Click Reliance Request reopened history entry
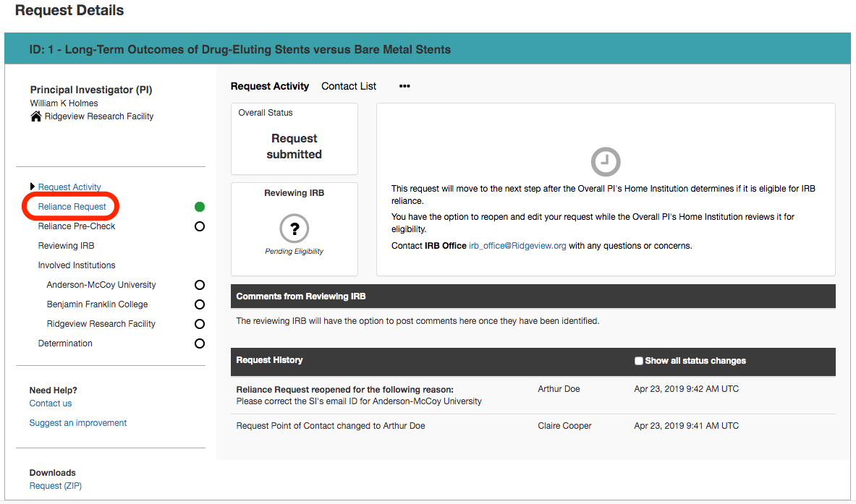Screen dimensions: 856x504 [x=359, y=395]
